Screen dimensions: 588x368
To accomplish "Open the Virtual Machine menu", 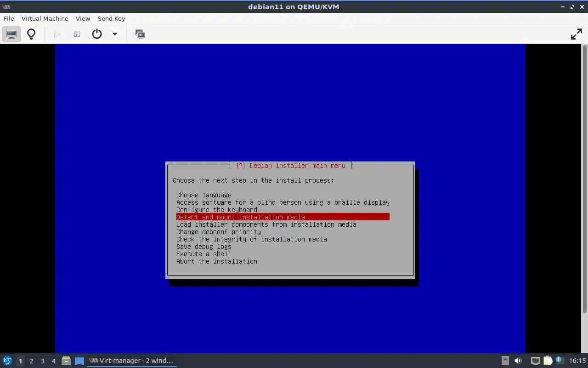I will coord(45,18).
